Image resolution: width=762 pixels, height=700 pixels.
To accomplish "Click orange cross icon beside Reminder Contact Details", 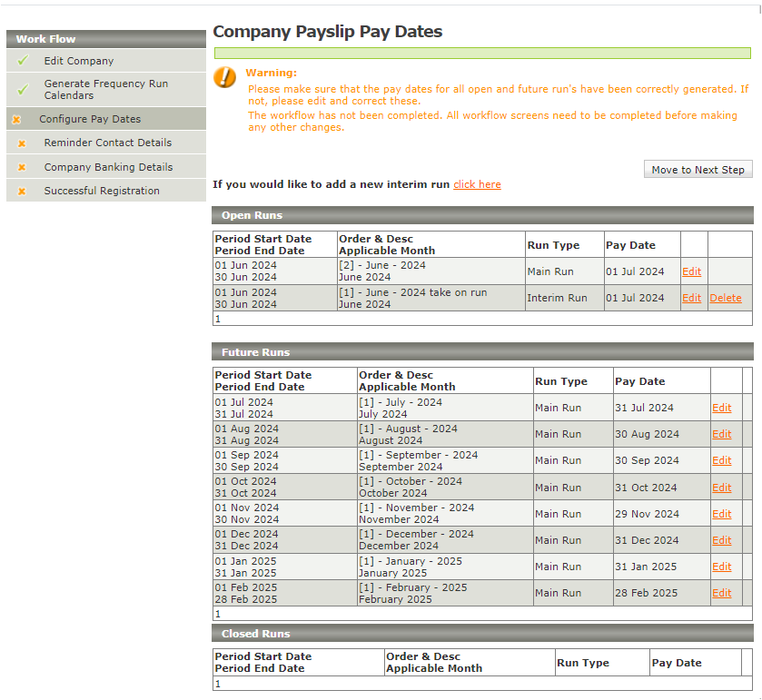I will coord(23,143).
